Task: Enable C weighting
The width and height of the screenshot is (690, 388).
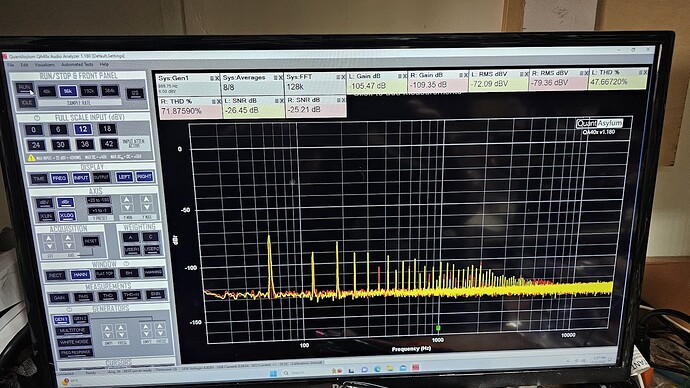Action: (150, 237)
